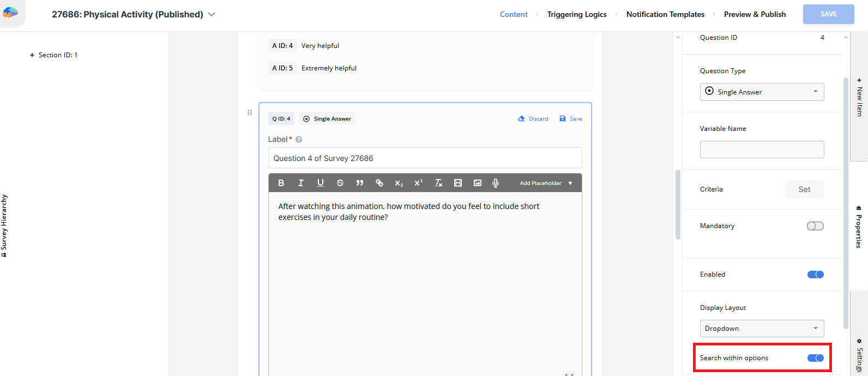Disable Search within options toggle
The height and width of the screenshot is (376, 868).
(x=815, y=358)
